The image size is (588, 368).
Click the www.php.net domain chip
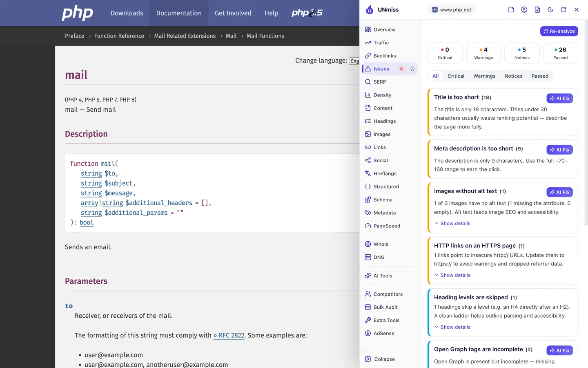(x=452, y=10)
